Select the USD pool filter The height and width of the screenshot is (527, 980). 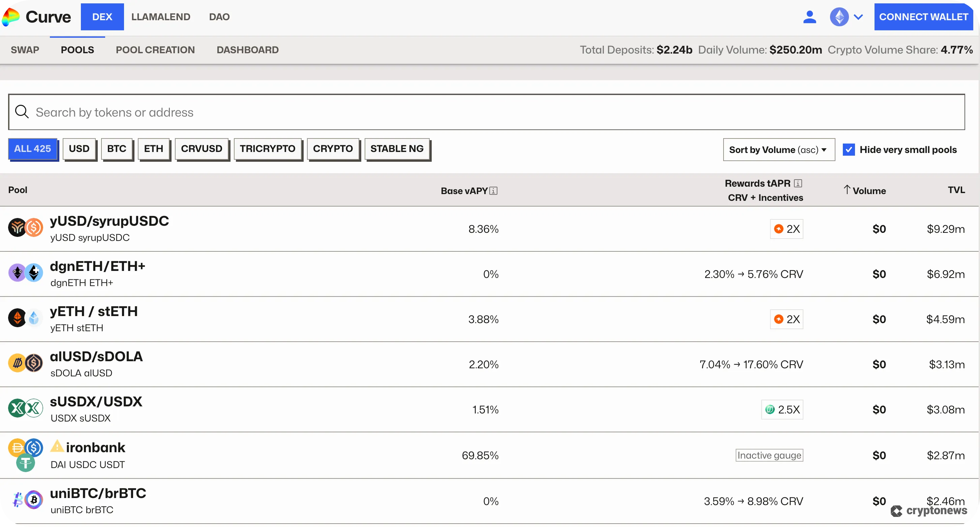pos(79,149)
